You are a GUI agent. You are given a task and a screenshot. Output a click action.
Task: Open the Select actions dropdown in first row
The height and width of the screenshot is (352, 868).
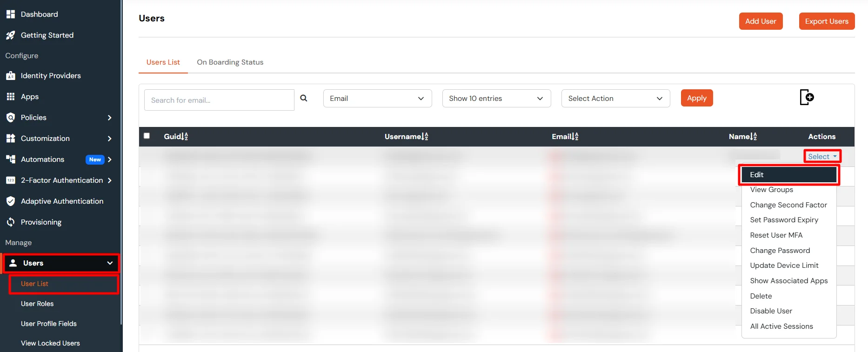point(822,157)
